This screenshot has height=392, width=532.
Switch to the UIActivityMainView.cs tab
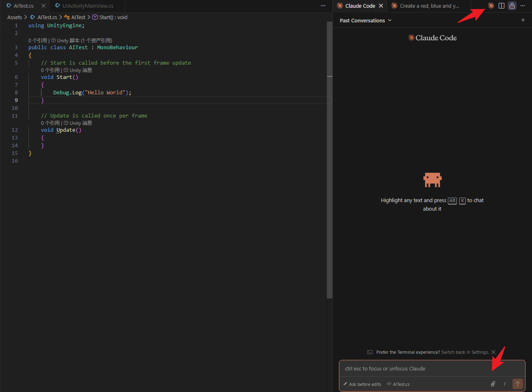[x=88, y=6]
